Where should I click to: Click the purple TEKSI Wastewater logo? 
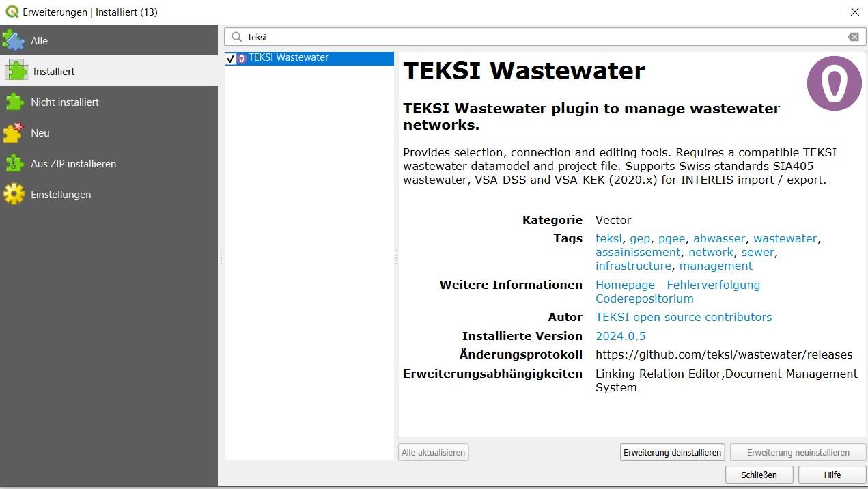tap(834, 83)
